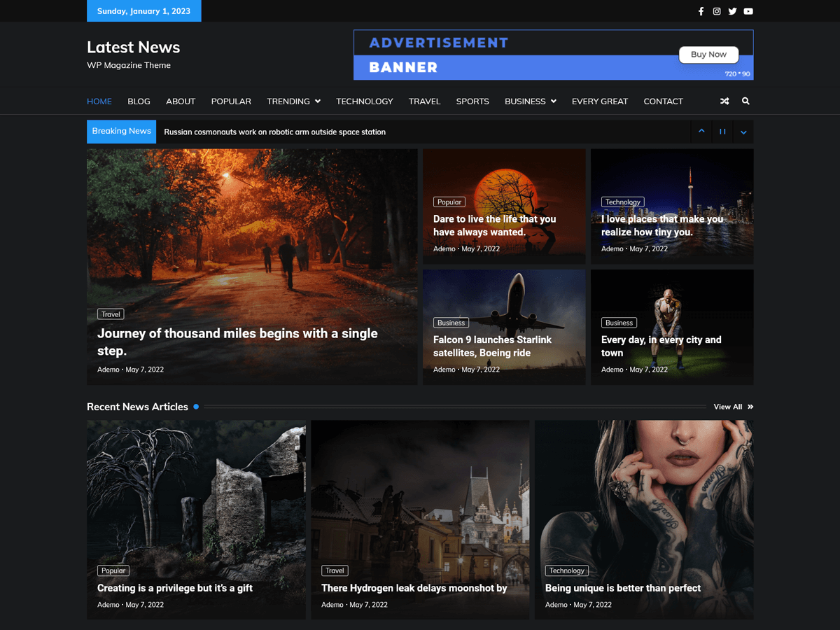Click the robotic arm breaking news headline
The image size is (840, 630).
tap(273, 132)
